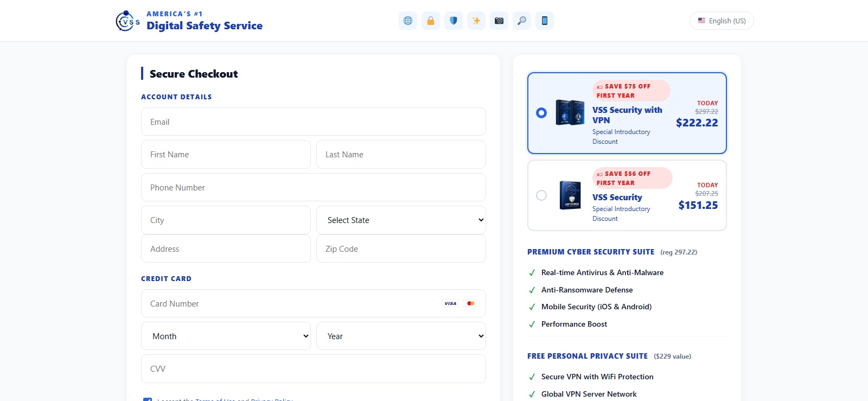Click the camera icon in the header
Viewport: 868px width, 401px height.
point(499,21)
